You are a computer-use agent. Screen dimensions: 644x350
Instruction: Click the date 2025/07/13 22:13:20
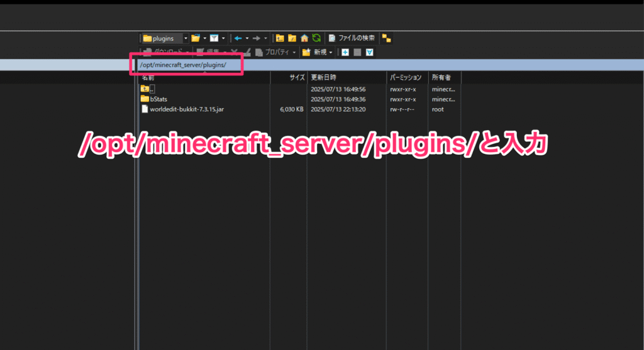click(x=338, y=109)
